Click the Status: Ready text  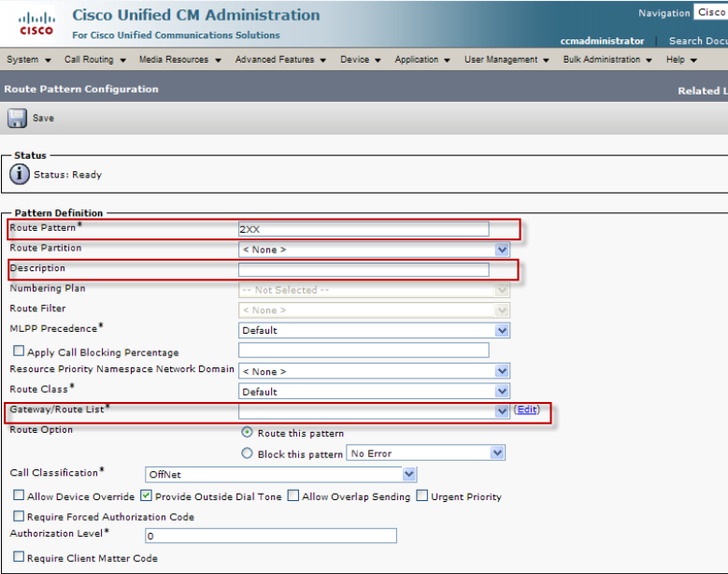(x=68, y=175)
